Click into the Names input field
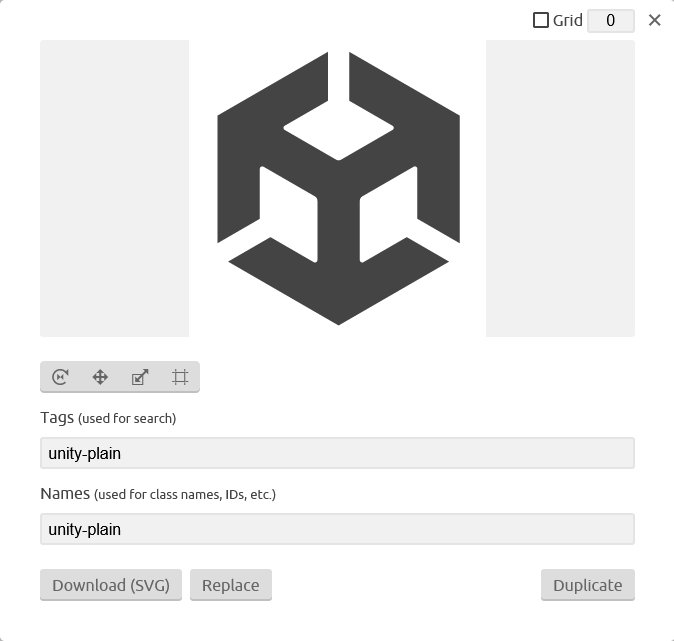The height and width of the screenshot is (641, 674). pyautogui.click(x=337, y=529)
